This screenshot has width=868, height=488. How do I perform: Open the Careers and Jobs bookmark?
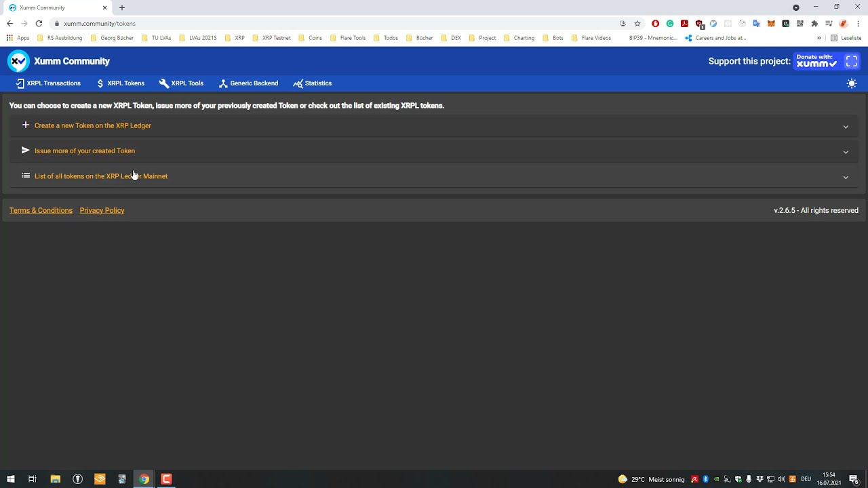pos(715,38)
